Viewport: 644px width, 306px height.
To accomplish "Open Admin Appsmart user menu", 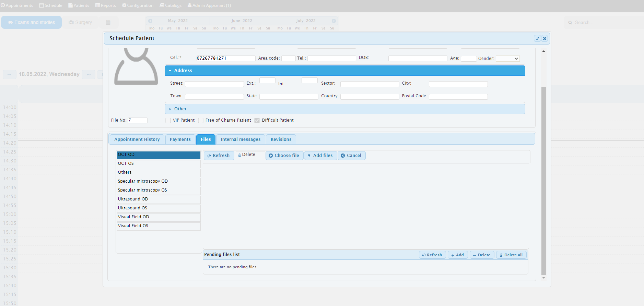I will coord(209,5).
